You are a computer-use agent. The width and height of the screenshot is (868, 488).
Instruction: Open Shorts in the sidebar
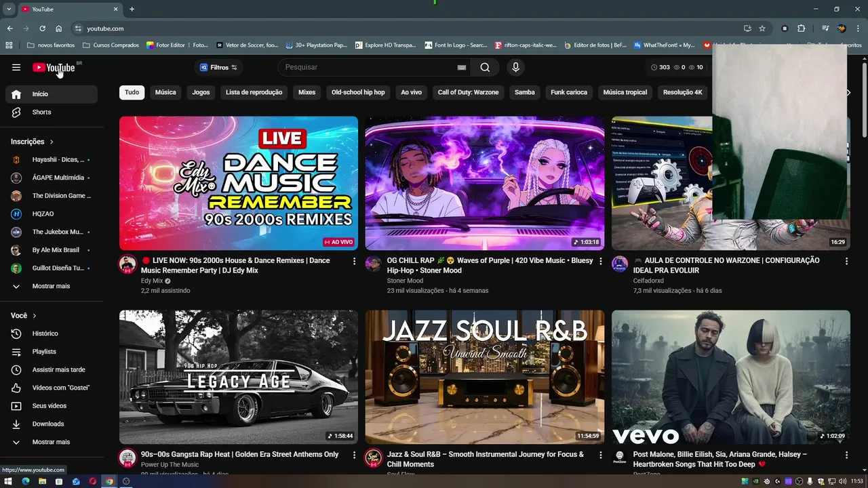pos(52,112)
